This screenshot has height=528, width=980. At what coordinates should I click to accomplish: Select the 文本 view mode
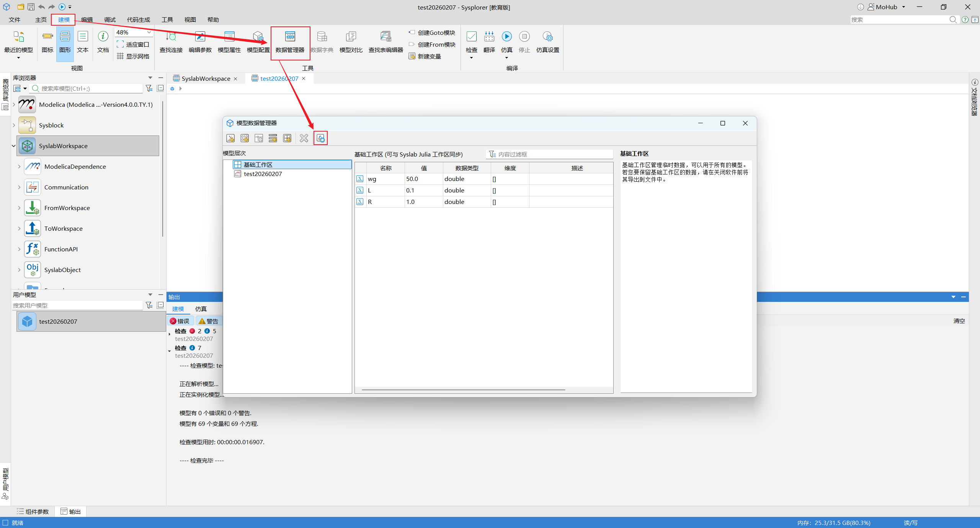point(83,42)
